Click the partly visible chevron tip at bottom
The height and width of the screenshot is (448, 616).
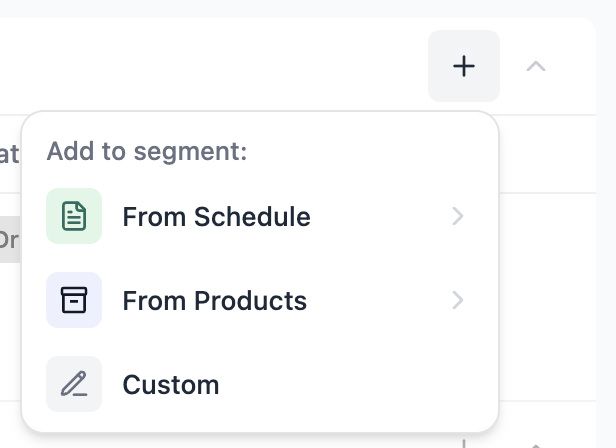coord(536,446)
